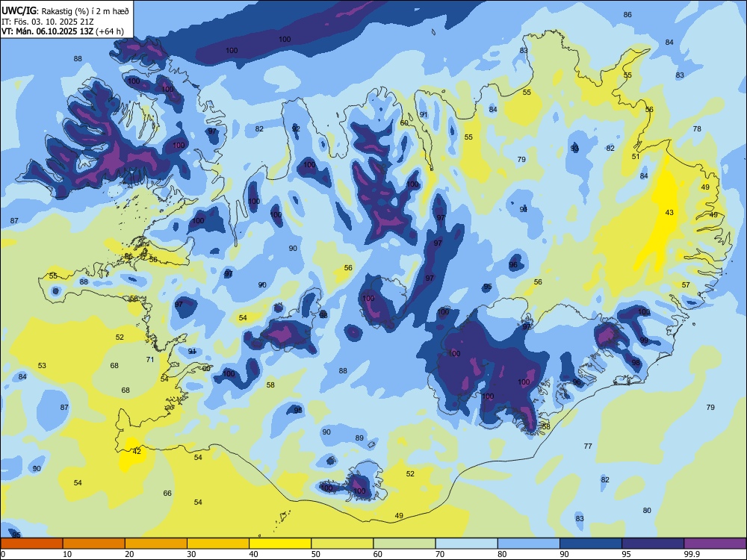Image resolution: width=747 pixels, height=560 pixels.
Task: Click the '66' humidity value over the sea
Action: click(167, 493)
